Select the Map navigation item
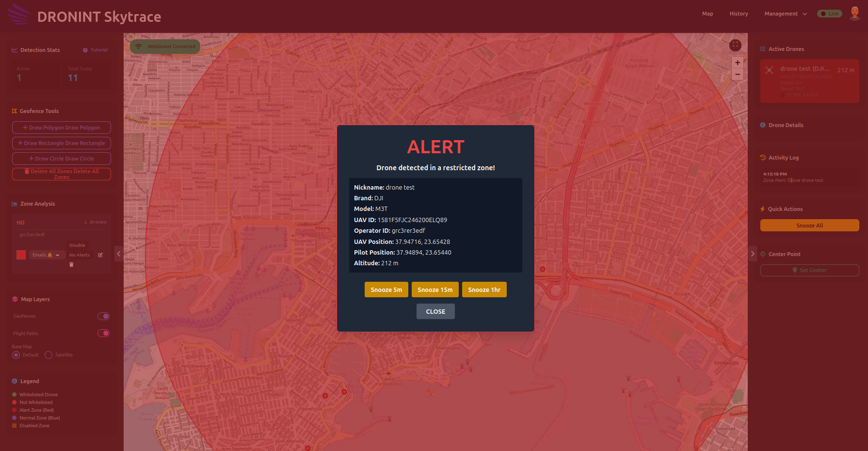868x451 pixels. [x=707, y=14]
